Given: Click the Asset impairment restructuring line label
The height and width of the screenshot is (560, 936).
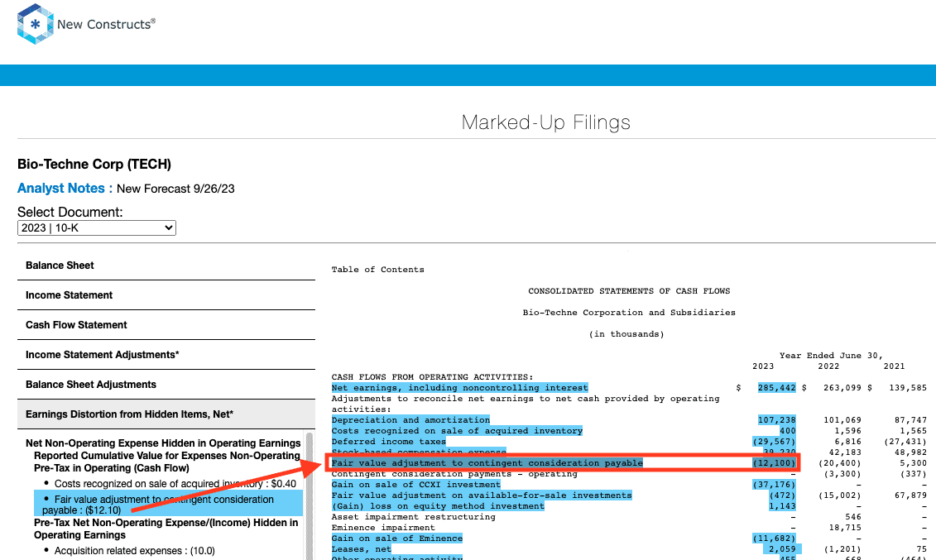Looking at the screenshot, I should [x=413, y=516].
